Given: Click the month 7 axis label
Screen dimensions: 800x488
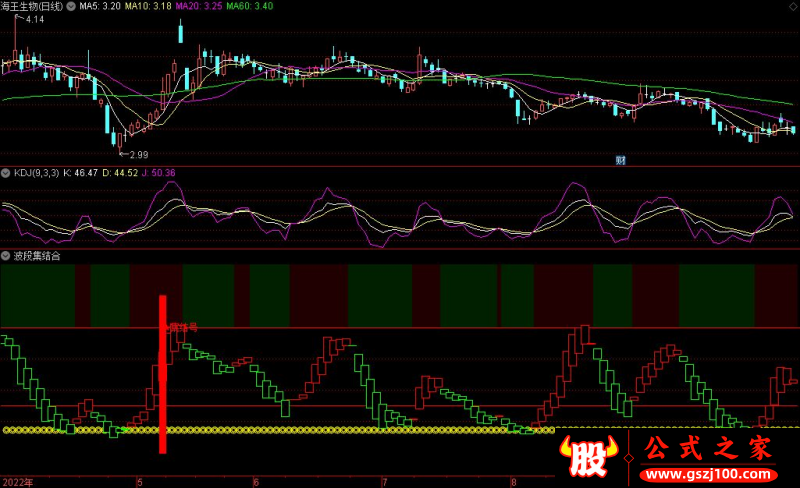Looking at the screenshot, I should [x=385, y=482].
